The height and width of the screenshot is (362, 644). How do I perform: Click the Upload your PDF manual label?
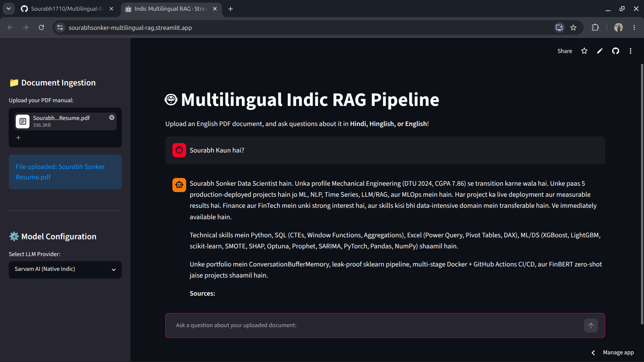point(41,100)
